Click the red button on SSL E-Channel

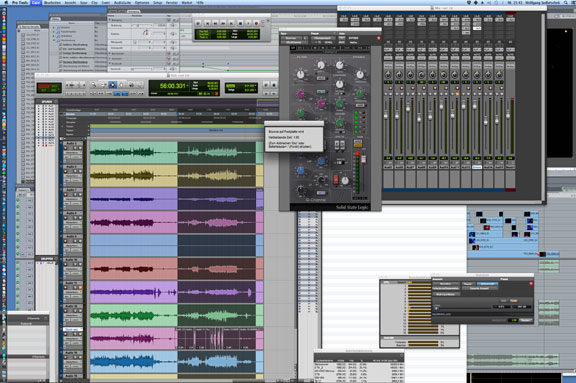[x=336, y=179]
